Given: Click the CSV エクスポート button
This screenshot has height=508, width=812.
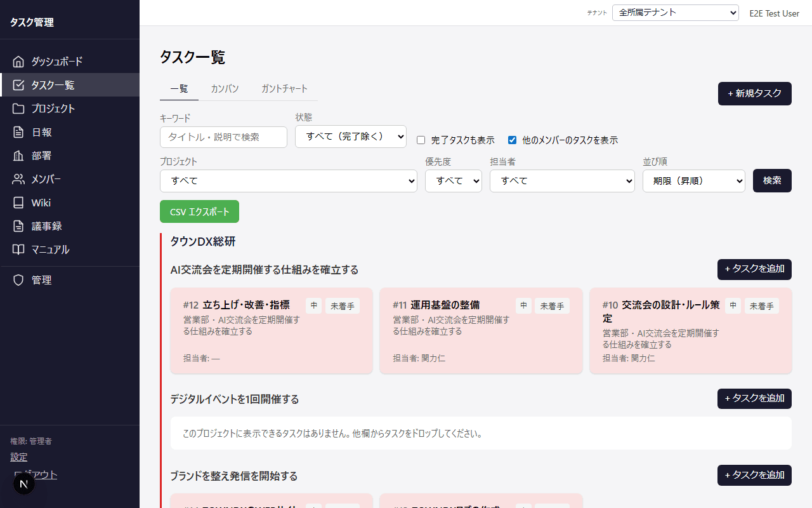Looking at the screenshot, I should (199, 211).
